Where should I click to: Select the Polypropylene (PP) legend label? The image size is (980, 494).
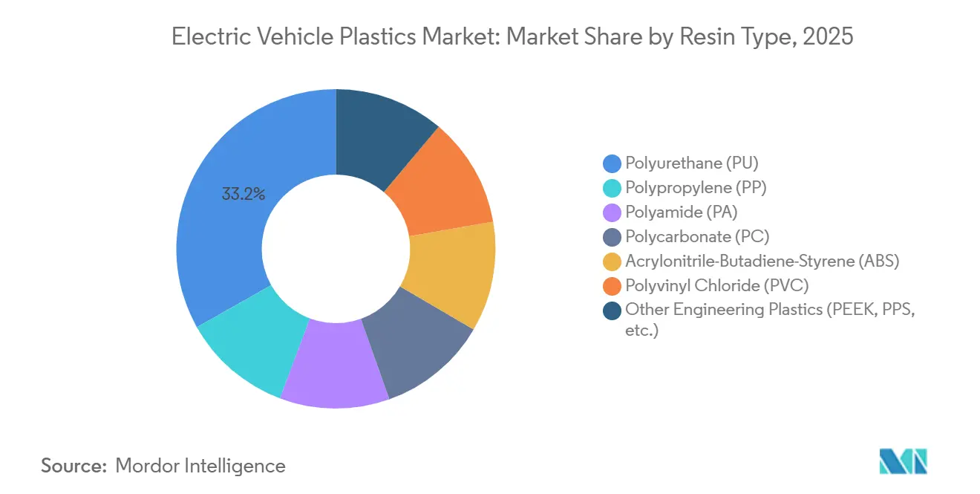click(696, 187)
